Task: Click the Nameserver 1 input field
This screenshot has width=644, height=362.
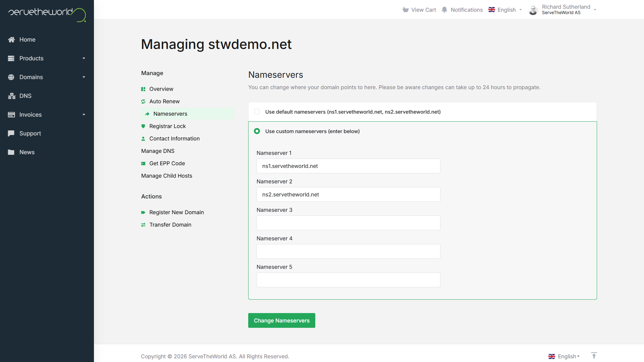Action: tap(348, 166)
